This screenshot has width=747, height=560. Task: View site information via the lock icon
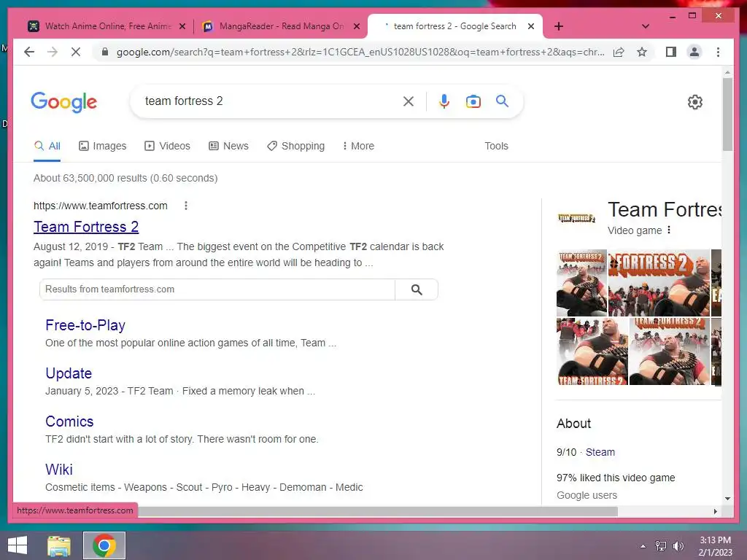pyautogui.click(x=105, y=52)
